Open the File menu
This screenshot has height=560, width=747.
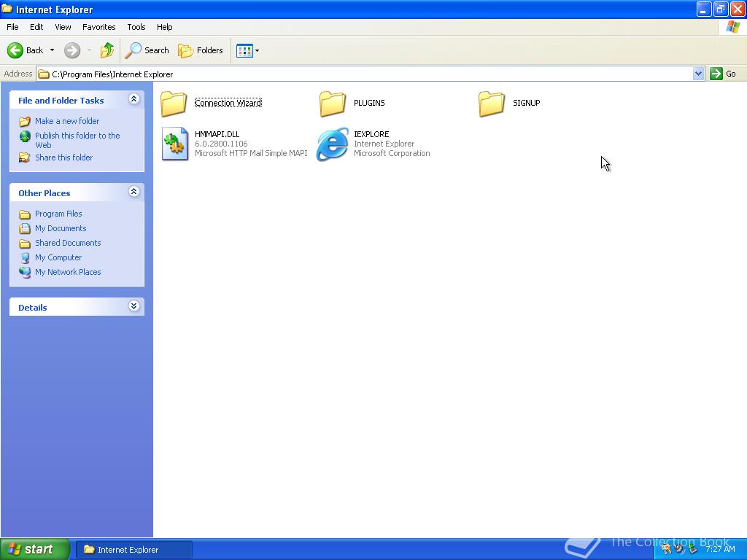(13, 27)
